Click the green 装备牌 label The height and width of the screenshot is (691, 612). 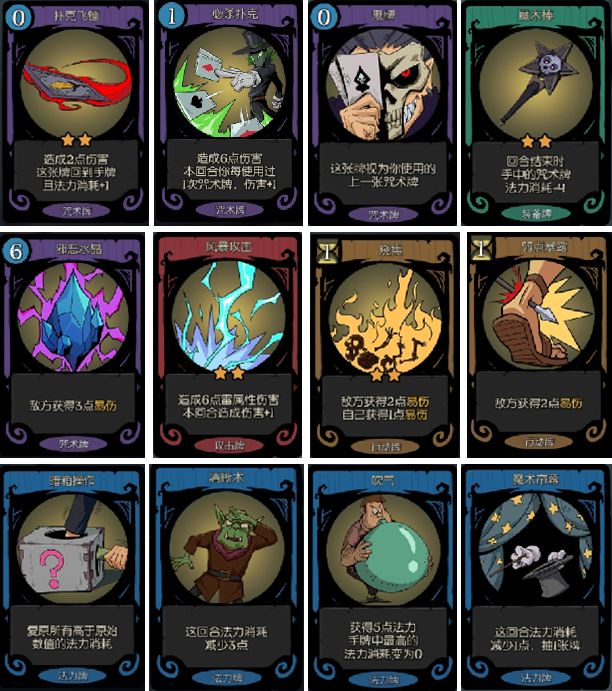tap(536, 214)
